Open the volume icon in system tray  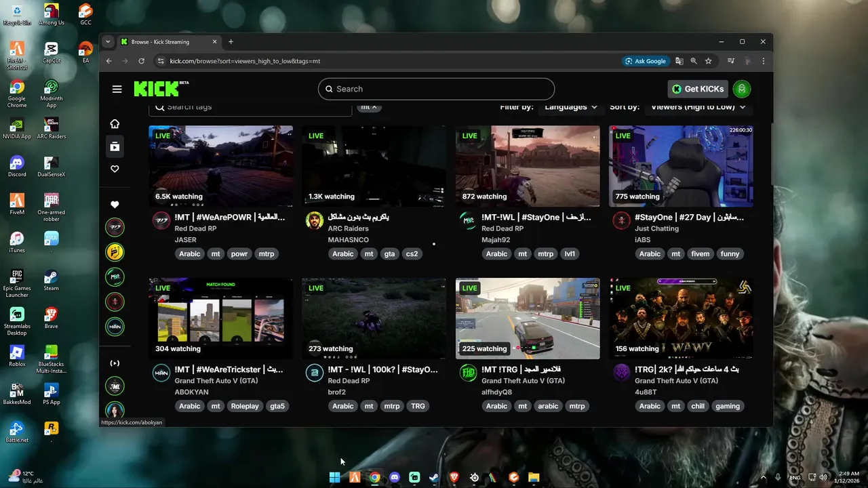point(823,477)
